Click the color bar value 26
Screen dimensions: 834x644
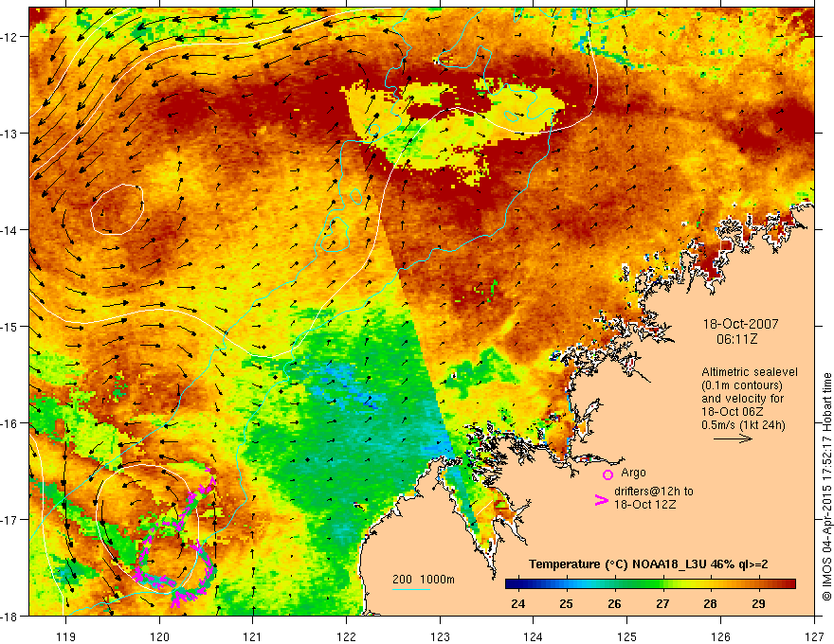coord(614,603)
